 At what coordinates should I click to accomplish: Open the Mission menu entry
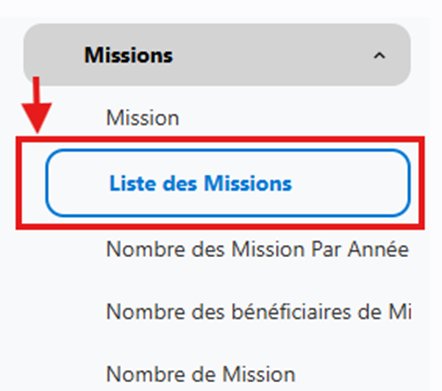pos(143,118)
